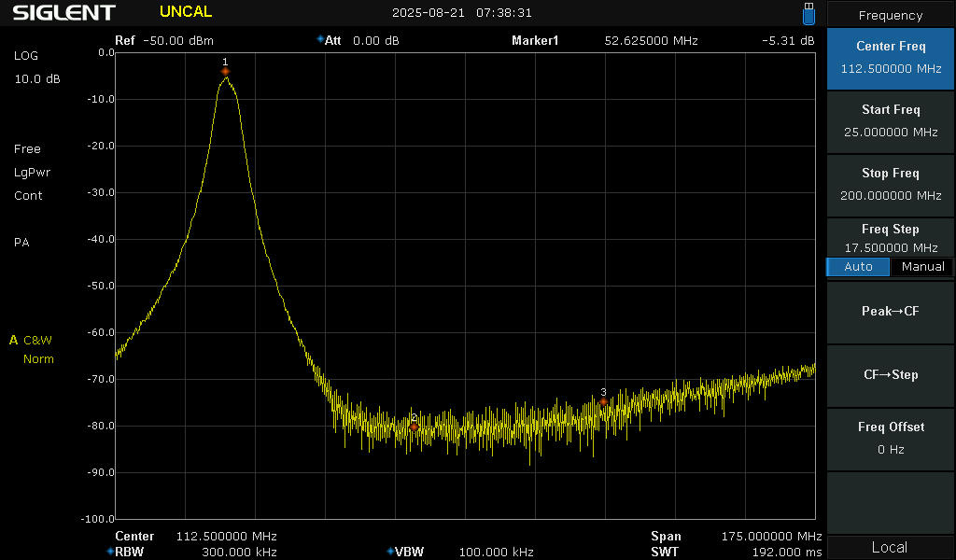
Task: Click the Att 0.00 dB readout
Action: [358, 41]
